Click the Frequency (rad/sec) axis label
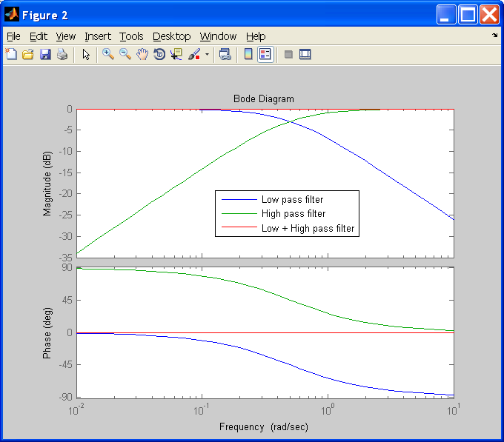Viewport: 504px width, 442px height. (x=264, y=427)
